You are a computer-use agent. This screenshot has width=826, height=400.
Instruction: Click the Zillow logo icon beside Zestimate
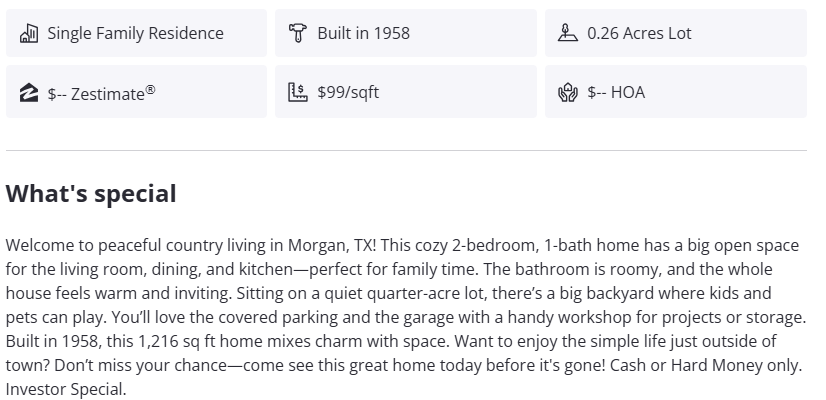pyautogui.click(x=28, y=93)
